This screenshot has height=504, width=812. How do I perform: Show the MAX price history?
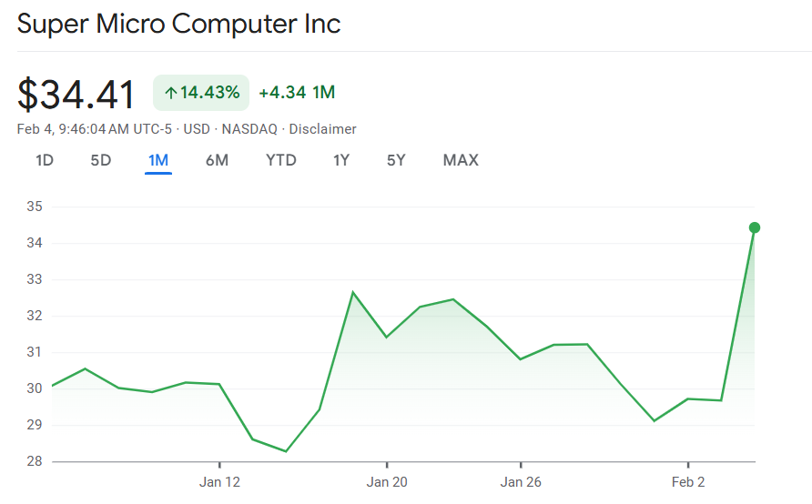point(461,161)
